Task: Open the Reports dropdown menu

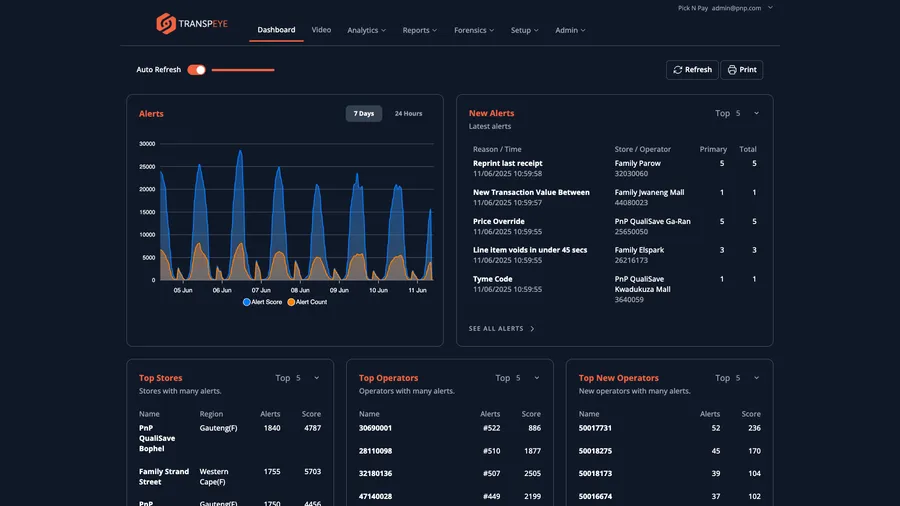Action: pyautogui.click(x=420, y=30)
